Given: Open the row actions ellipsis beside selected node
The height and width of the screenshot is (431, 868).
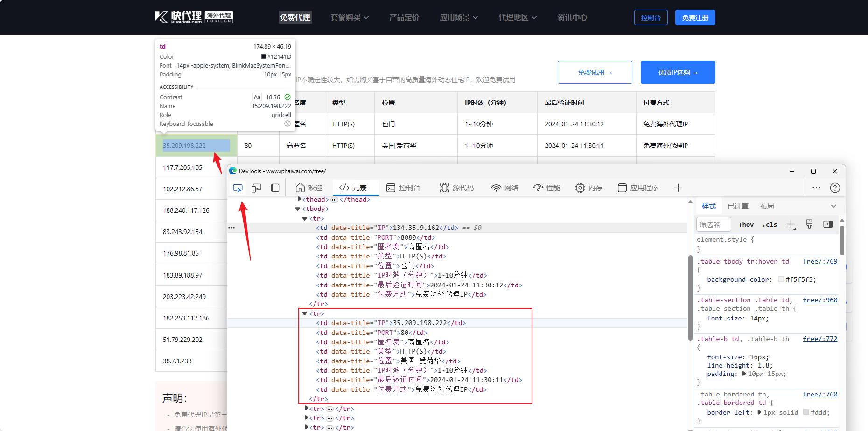Looking at the screenshot, I should (x=231, y=228).
